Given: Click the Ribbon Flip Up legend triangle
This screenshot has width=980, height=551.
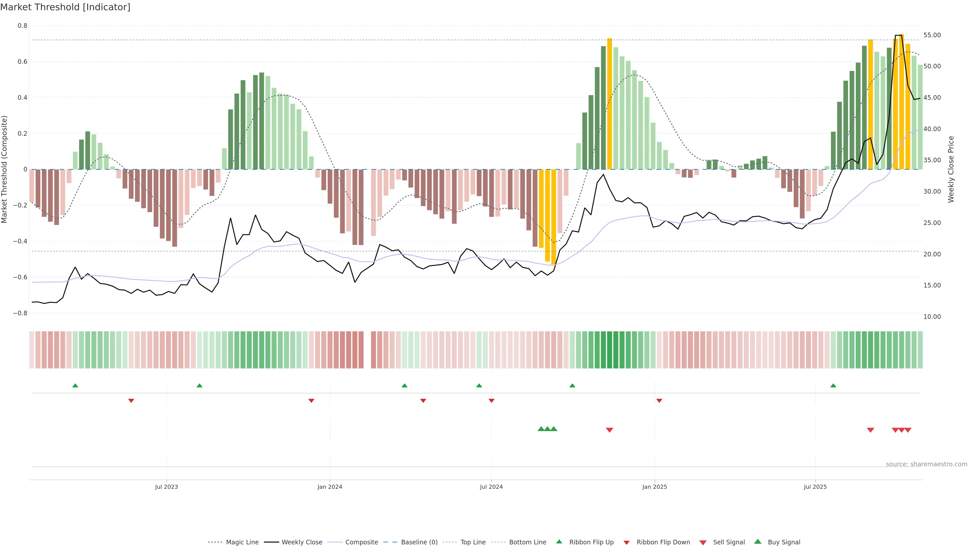Looking at the screenshot, I should (x=559, y=542).
